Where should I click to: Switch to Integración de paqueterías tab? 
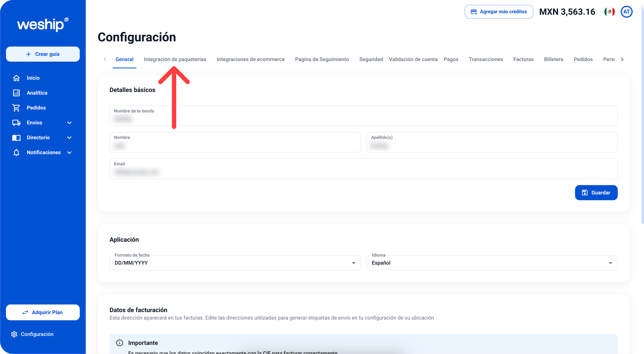coord(175,59)
